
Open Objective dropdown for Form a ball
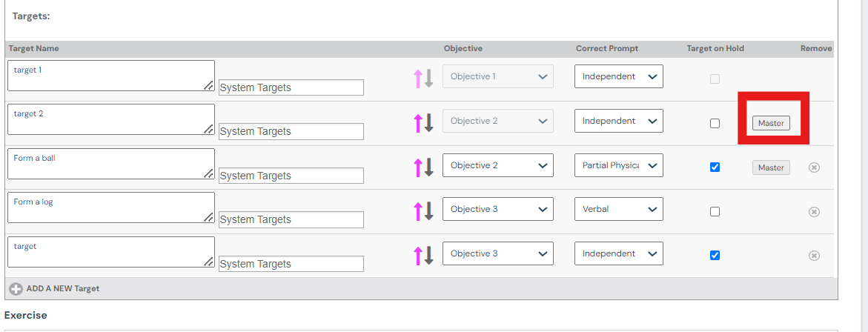coord(497,165)
